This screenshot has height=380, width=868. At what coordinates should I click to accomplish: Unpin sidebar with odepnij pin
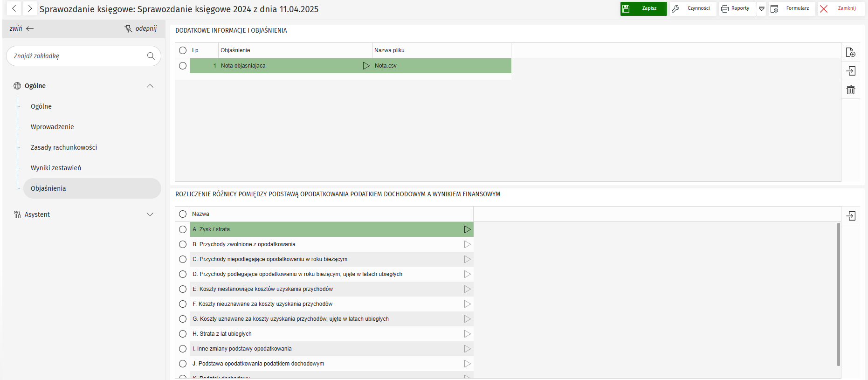[x=141, y=28]
